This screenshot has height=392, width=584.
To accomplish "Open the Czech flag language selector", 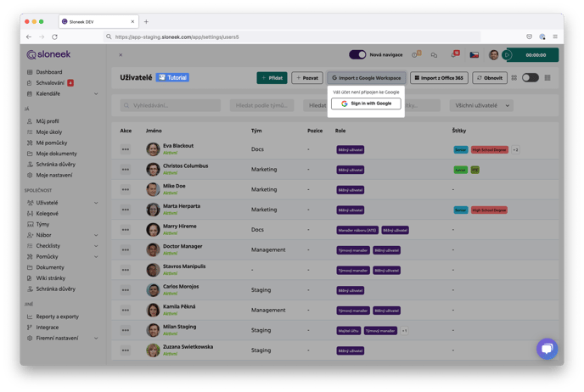I will [474, 55].
